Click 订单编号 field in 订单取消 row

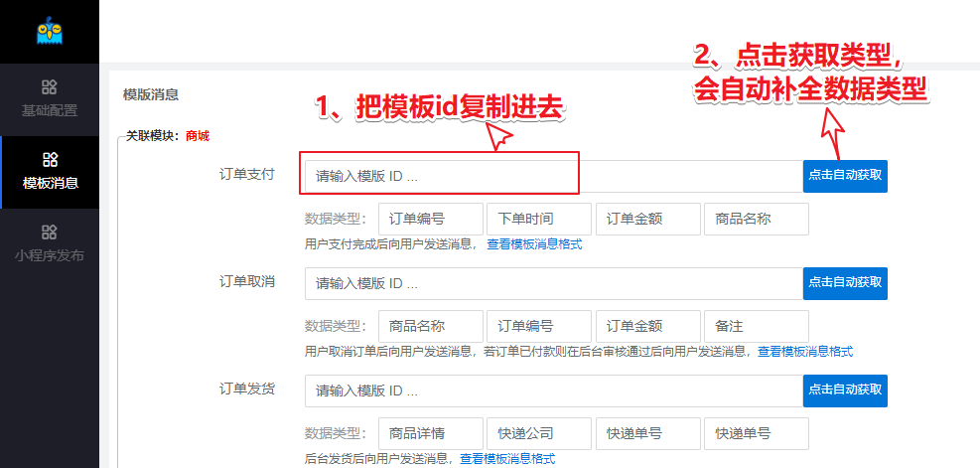[x=539, y=326]
